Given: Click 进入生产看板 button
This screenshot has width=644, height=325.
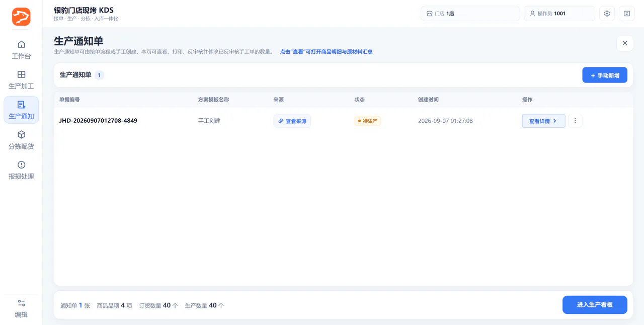Looking at the screenshot, I should (595, 305).
